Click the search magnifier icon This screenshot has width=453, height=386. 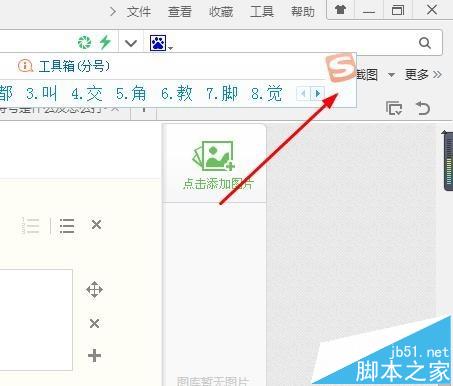pos(425,43)
